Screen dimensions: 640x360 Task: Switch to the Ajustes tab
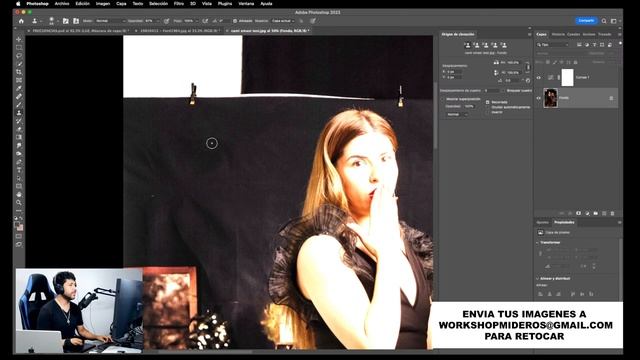coord(542,222)
